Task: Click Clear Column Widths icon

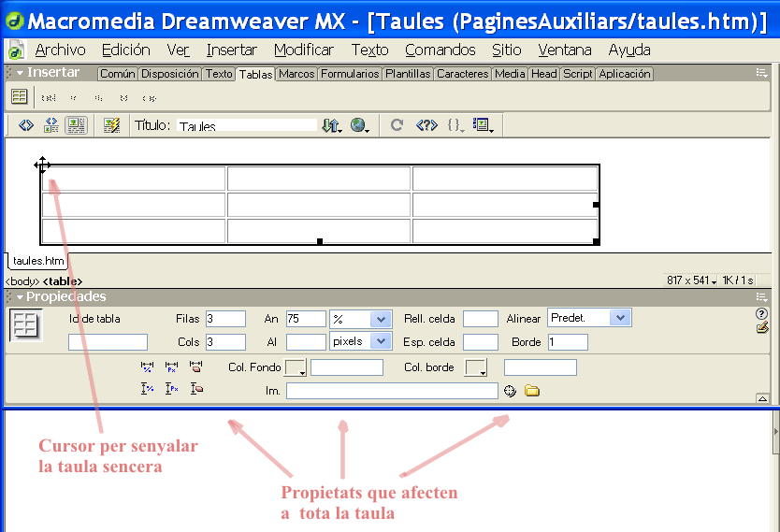Action: 196,367
